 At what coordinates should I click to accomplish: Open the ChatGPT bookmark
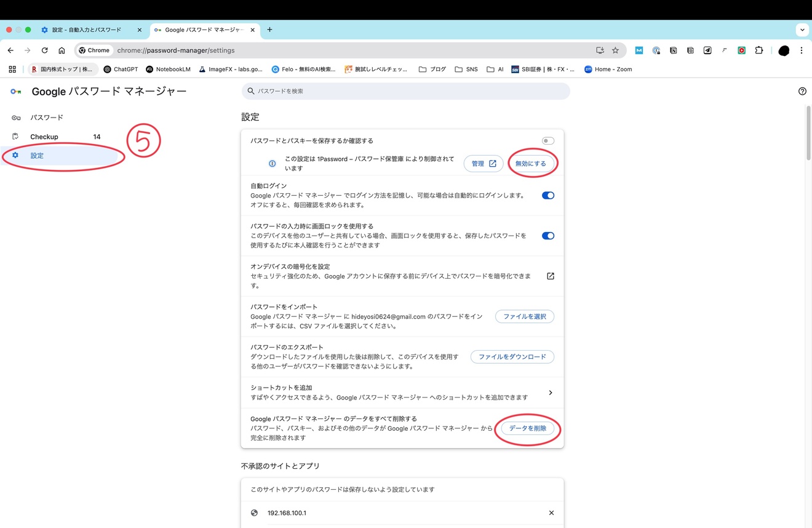coord(121,70)
